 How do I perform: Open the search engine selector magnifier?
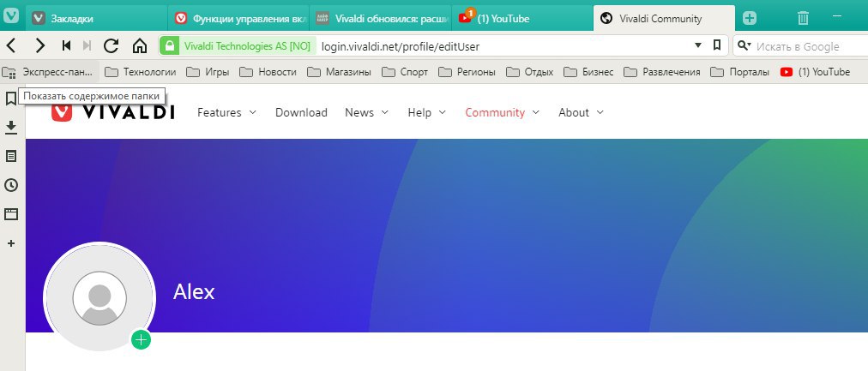coord(744,46)
